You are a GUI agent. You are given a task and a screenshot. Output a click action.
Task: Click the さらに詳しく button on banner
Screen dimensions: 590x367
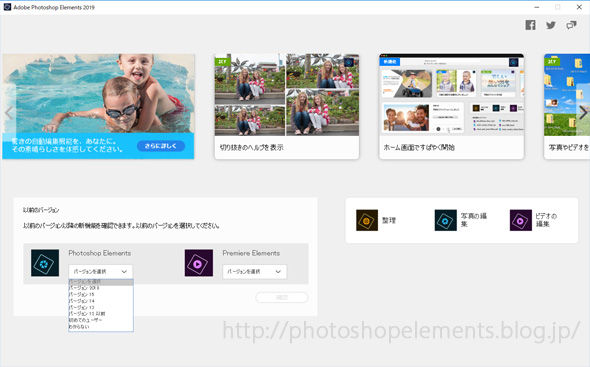point(161,146)
